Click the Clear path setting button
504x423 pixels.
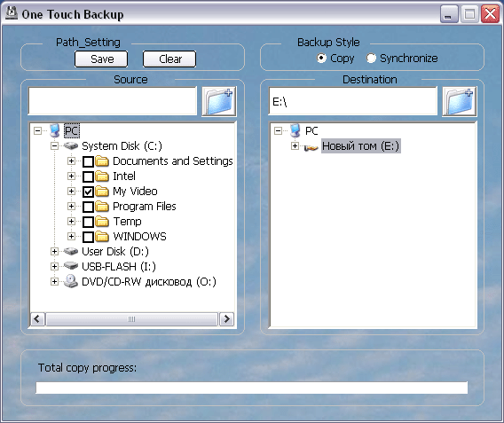point(169,59)
